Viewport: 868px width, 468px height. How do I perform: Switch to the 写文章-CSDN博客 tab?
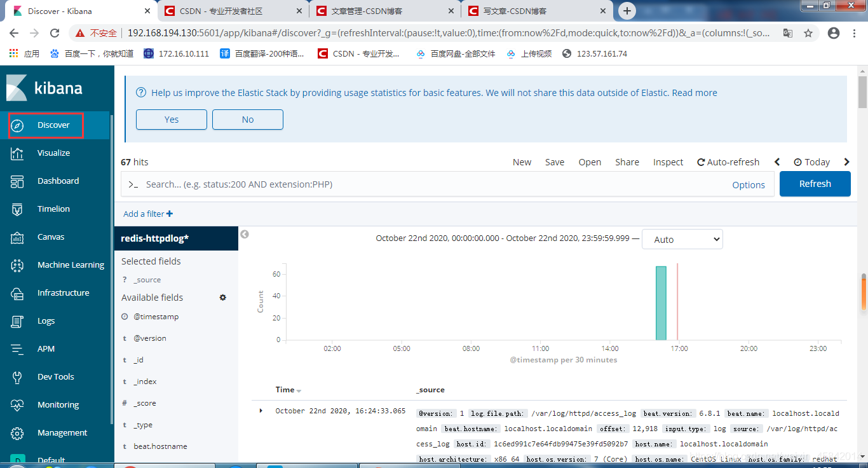(x=536, y=11)
